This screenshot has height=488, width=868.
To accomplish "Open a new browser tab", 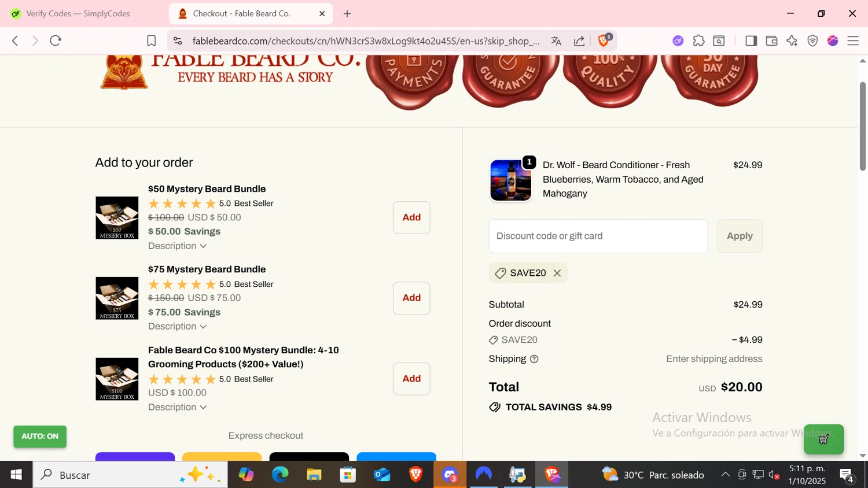I will point(347,13).
